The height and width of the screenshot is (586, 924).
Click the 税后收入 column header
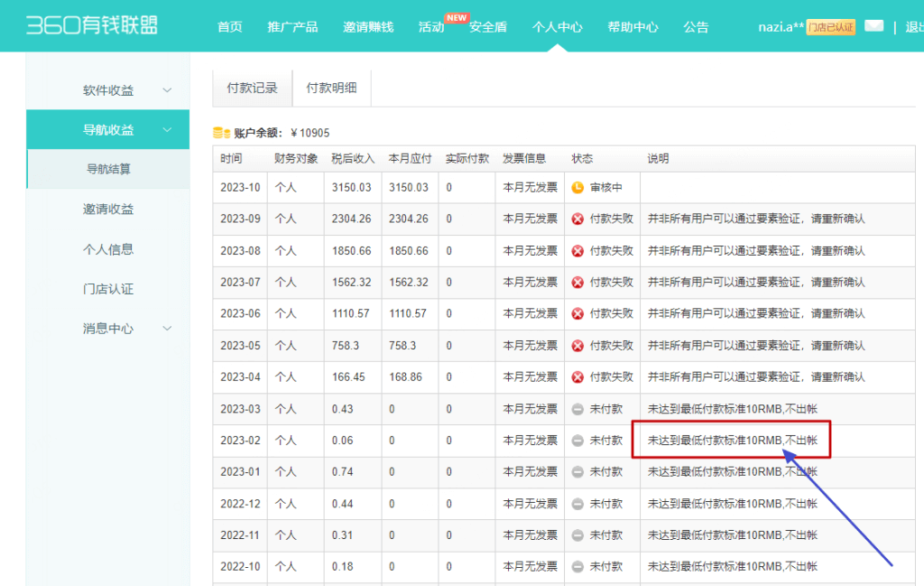click(x=353, y=159)
